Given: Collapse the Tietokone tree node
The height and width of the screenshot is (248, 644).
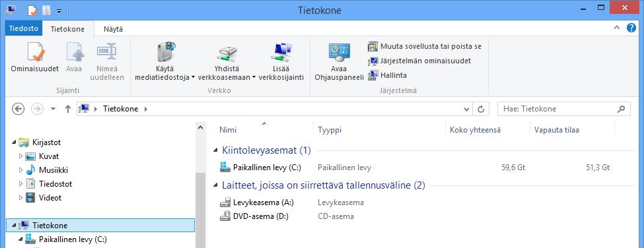Looking at the screenshot, I should coord(15,226).
